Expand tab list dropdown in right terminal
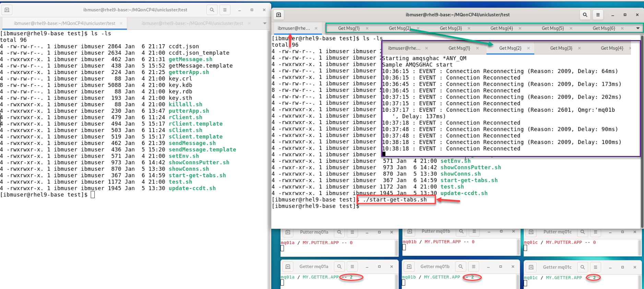The width and height of the screenshot is (644, 289). tap(637, 28)
